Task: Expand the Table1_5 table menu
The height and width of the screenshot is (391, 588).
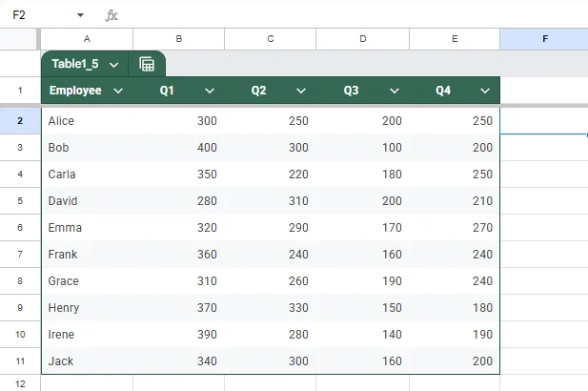Action: [113, 65]
